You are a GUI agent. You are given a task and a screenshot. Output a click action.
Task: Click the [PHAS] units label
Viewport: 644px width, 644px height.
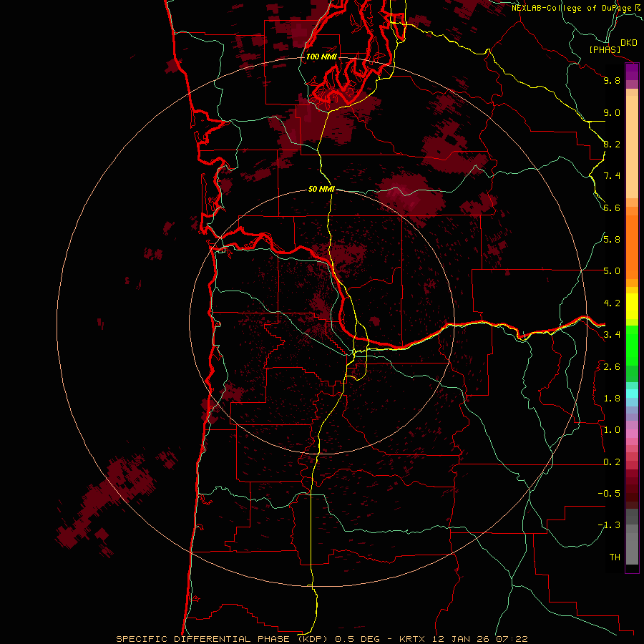(x=605, y=50)
